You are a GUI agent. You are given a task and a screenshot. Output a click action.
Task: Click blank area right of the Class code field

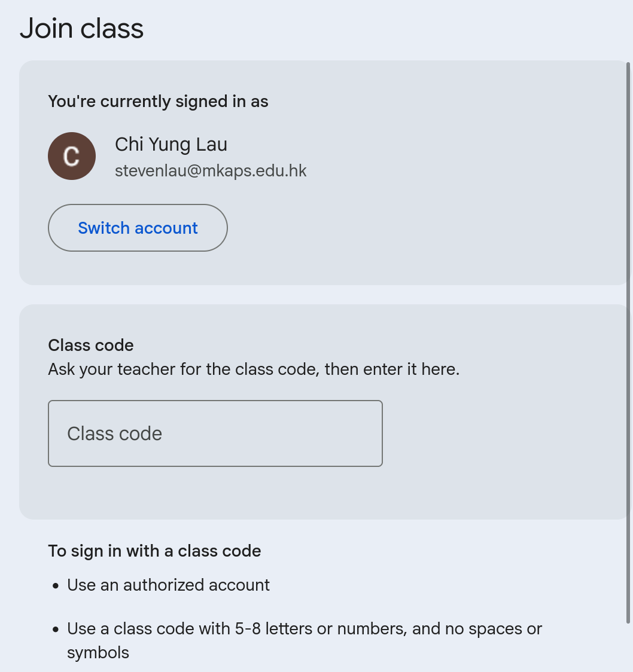pos(503,433)
